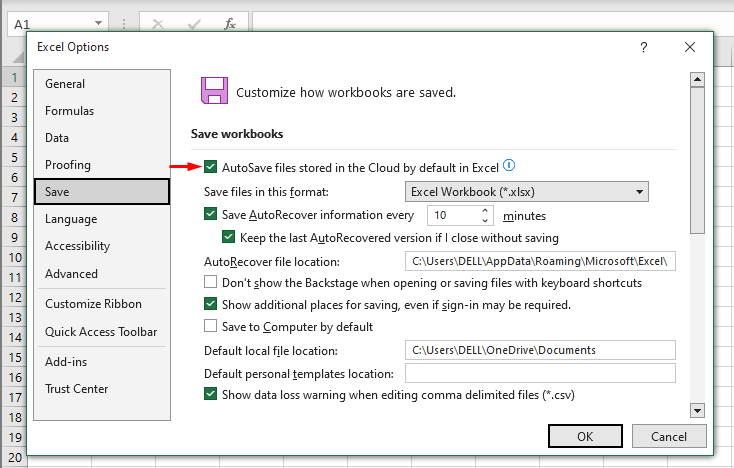Open the Save files in this format dropdown
The image size is (734, 468).
527,192
